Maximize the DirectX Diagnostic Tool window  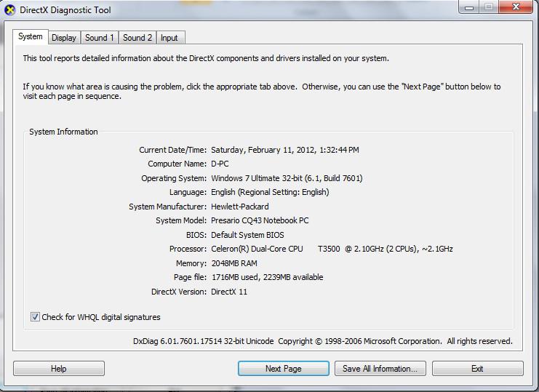click(488, 7)
